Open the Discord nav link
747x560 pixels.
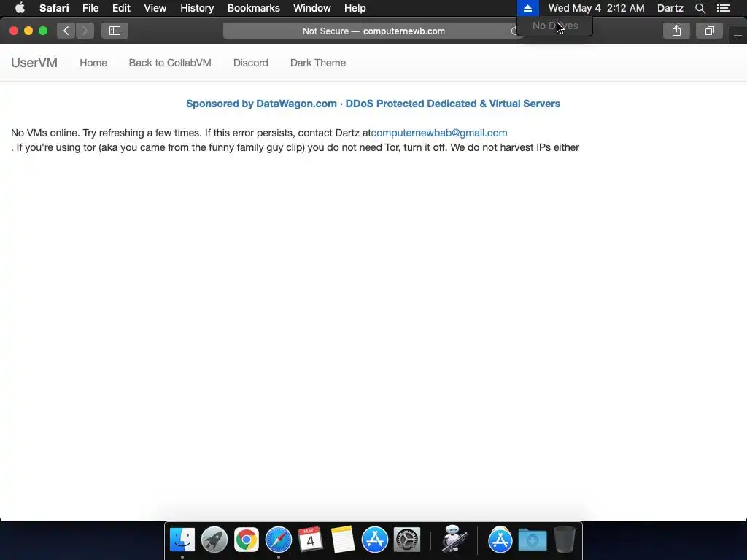pyautogui.click(x=251, y=63)
